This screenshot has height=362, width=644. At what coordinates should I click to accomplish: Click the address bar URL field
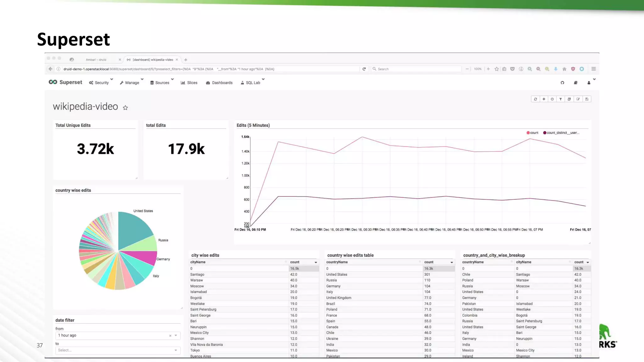tap(208, 69)
